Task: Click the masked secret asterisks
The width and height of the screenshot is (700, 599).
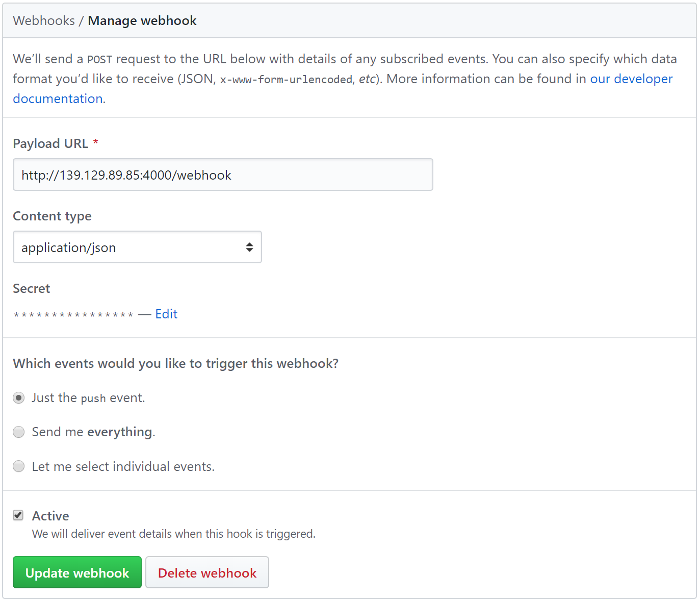Action: 73,314
